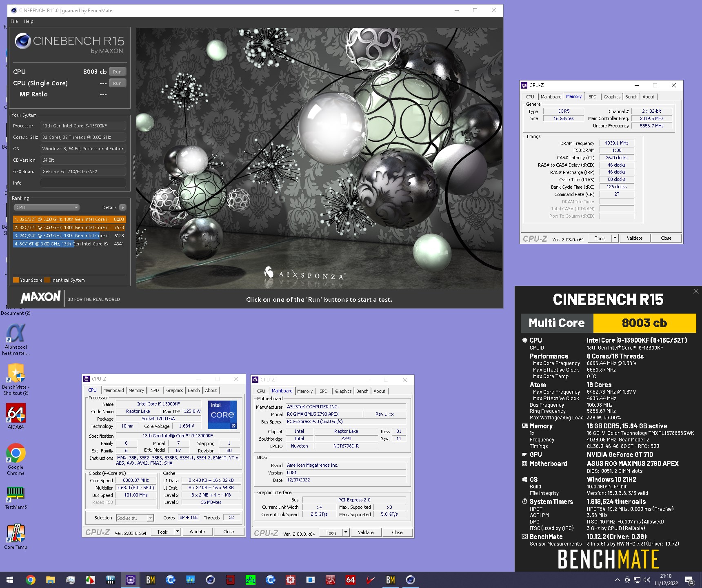
Task: Open About tab in CPU-Z memory window
Action: pos(648,97)
